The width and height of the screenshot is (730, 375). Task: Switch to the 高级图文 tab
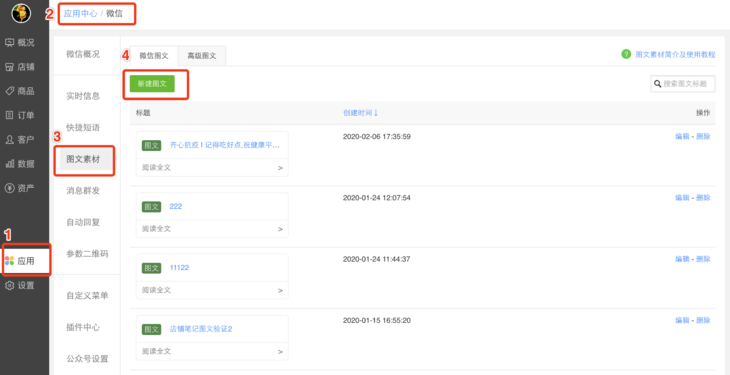point(202,56)
